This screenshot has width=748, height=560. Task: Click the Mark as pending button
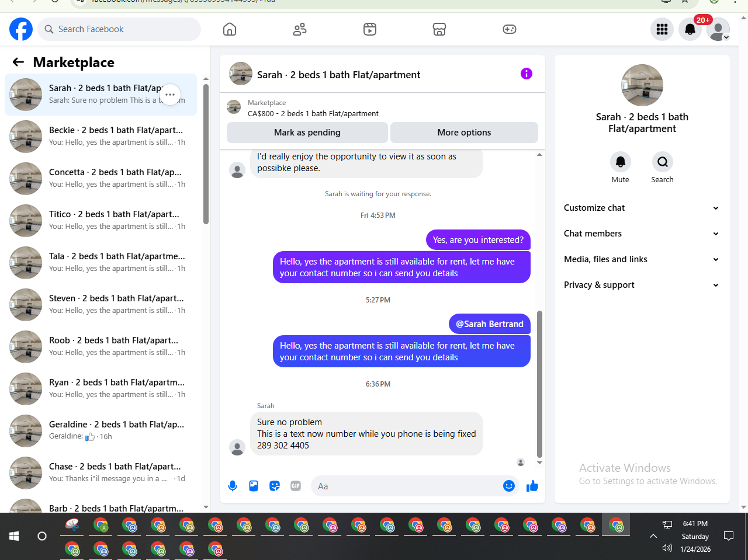click(x=307, y=133)
